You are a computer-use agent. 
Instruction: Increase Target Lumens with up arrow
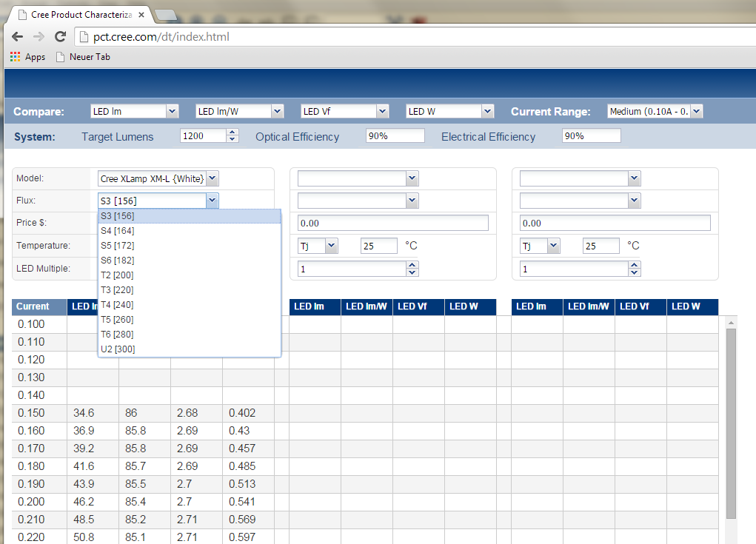[233, 132]
